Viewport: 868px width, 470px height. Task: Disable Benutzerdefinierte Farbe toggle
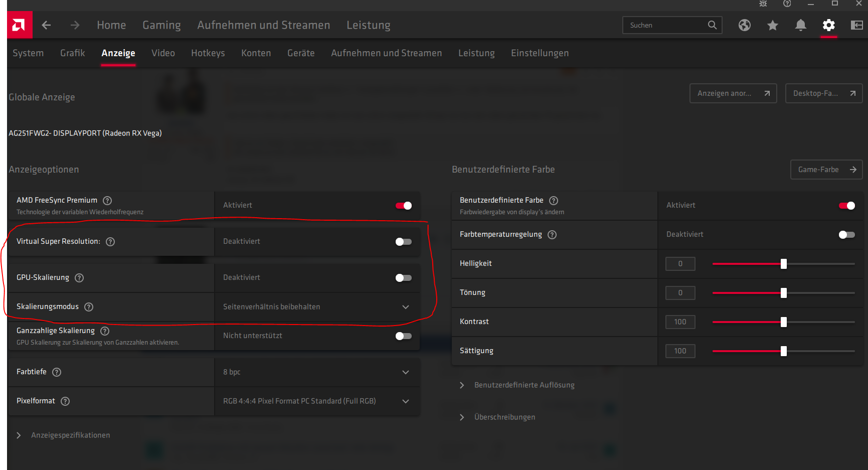(x=847, y=206)
